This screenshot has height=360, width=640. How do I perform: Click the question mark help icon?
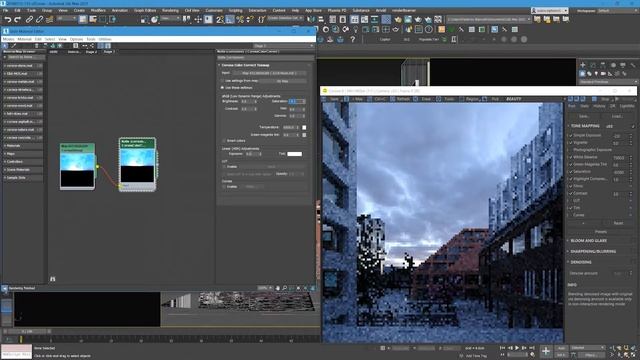tap(353, 40)
